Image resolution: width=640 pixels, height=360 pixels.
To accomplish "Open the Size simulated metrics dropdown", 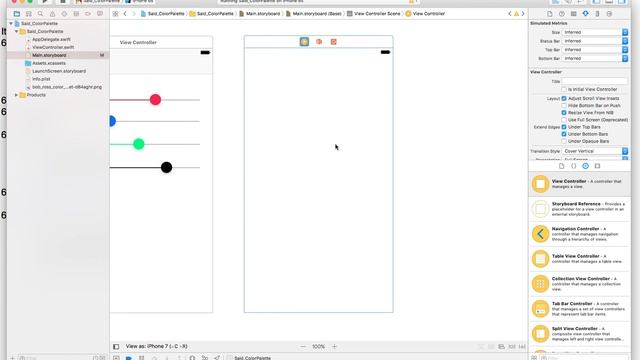I will [595, 32].
